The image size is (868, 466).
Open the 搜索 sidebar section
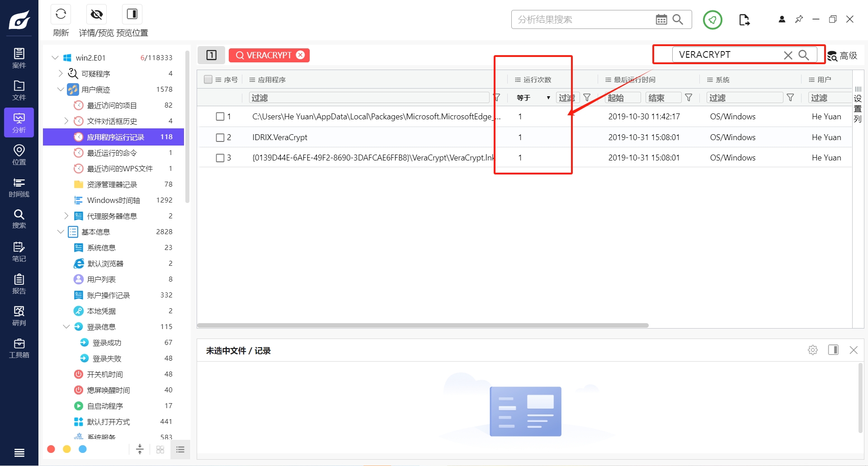(19, 219)
